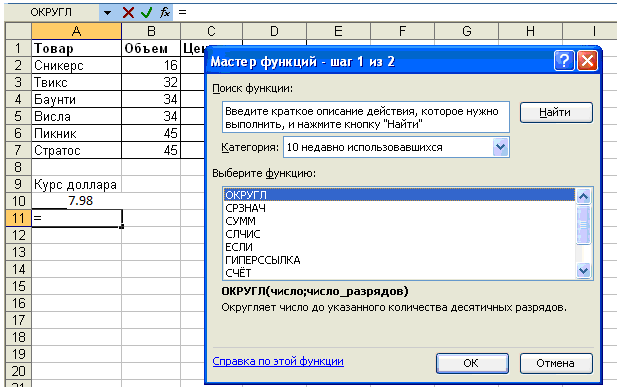The image size is (617, 387).
Task: Click the select-all corner box
Action: coord(18,31)
